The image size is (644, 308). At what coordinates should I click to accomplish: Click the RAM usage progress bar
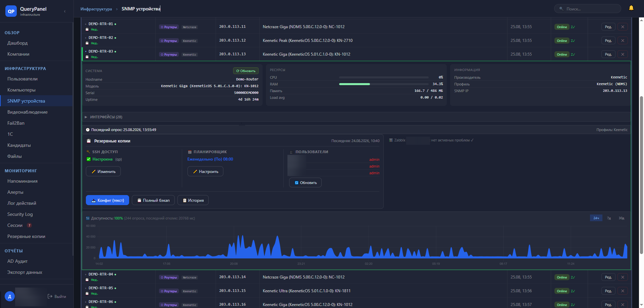click(384, 84)
